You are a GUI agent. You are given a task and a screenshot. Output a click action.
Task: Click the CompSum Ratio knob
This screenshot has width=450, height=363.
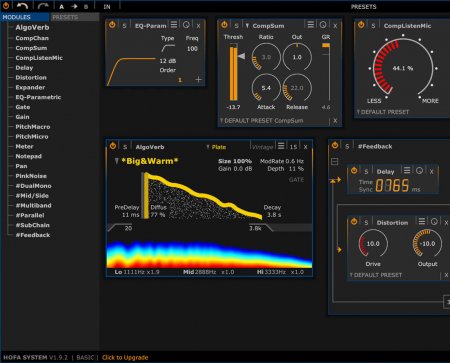pos(266,57)
